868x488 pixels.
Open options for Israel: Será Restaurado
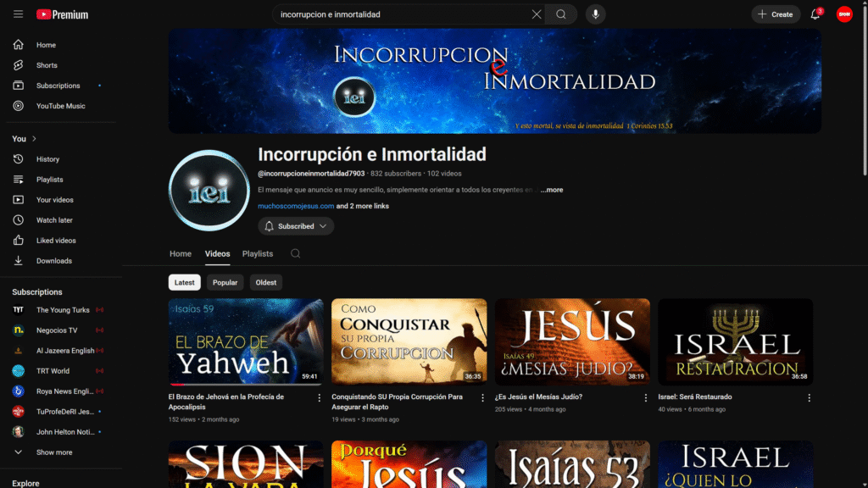[809, 398]
